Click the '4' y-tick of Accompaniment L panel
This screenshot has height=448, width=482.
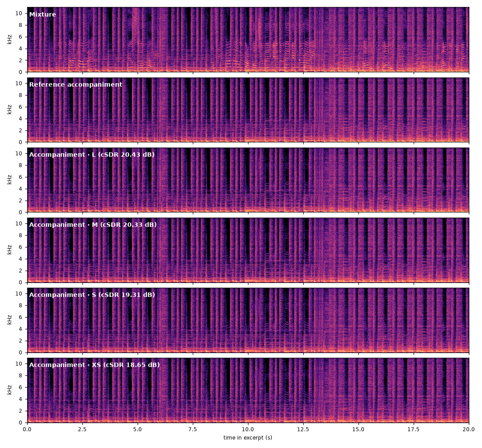(x=21, y=189)
